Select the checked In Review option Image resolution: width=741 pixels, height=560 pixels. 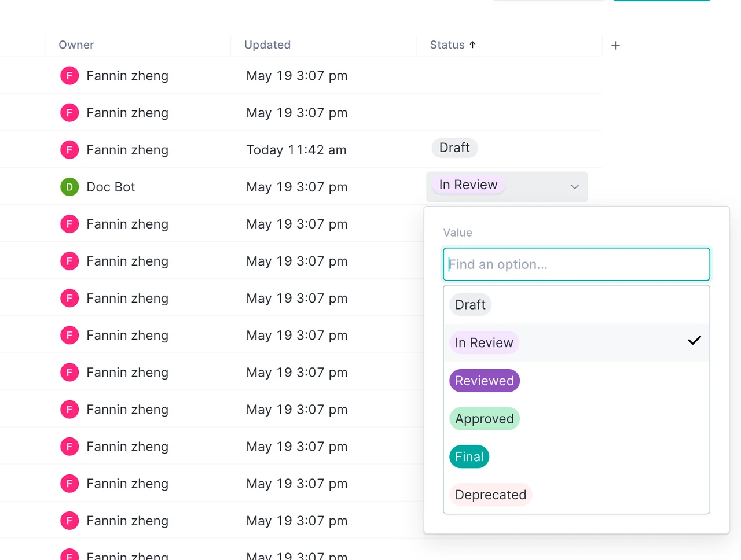tap(577, 342)
